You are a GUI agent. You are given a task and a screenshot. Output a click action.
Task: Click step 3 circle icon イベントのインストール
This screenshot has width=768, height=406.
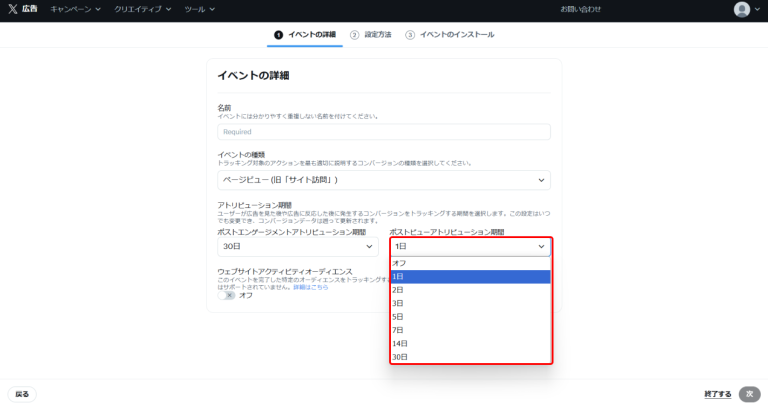[x=410, y=35]
